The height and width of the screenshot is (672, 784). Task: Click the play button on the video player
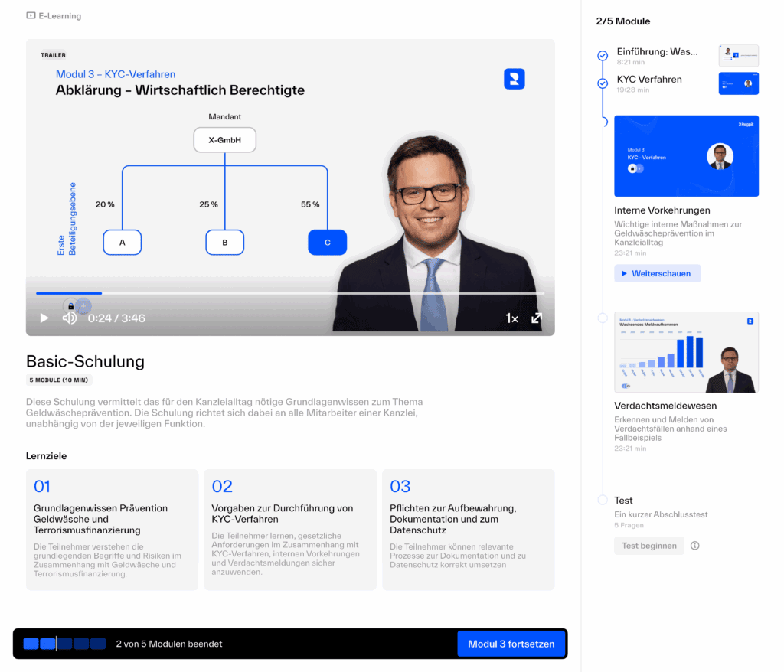pyautogui.click(x=44, y=318)
